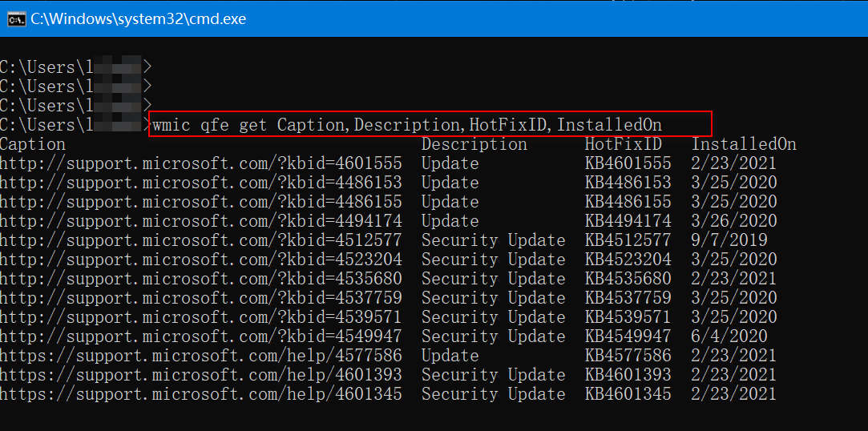Click the HotFixID column header
This screenshot has height=431, width=868.
(623, 144)
